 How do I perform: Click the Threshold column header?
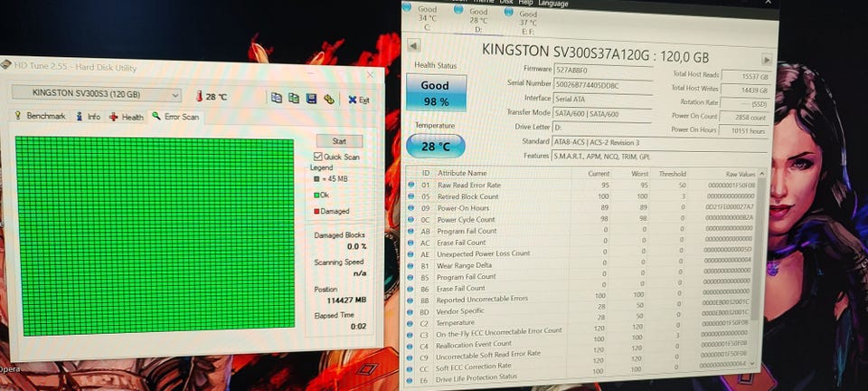point(672,174)
